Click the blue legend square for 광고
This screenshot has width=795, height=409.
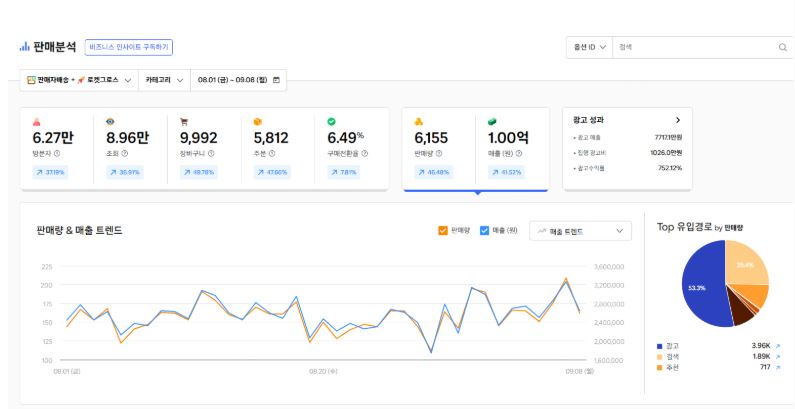[659, 347]
